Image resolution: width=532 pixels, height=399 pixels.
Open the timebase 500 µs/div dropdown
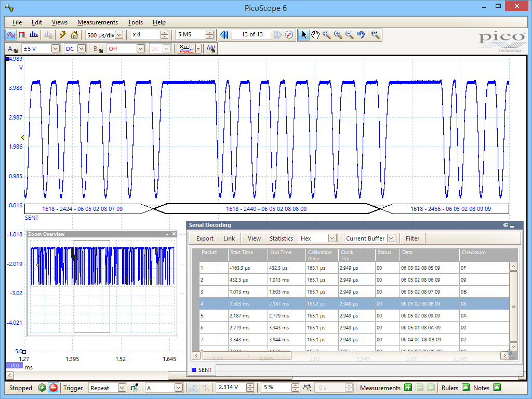119,35
